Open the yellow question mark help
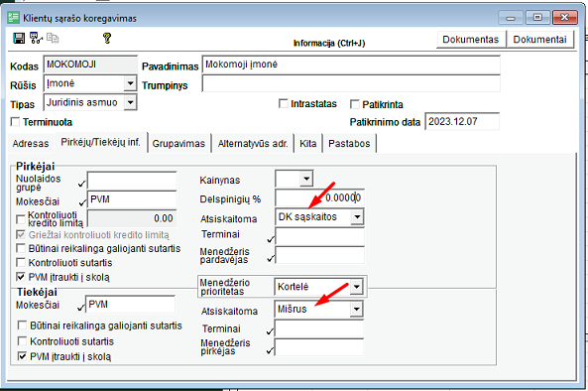 coord(107,38)
